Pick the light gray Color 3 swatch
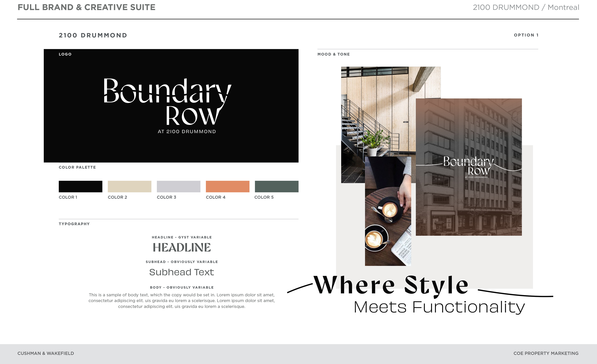This screenshot has height=364, width=597. pyautogui.click(x=179, y=186)
